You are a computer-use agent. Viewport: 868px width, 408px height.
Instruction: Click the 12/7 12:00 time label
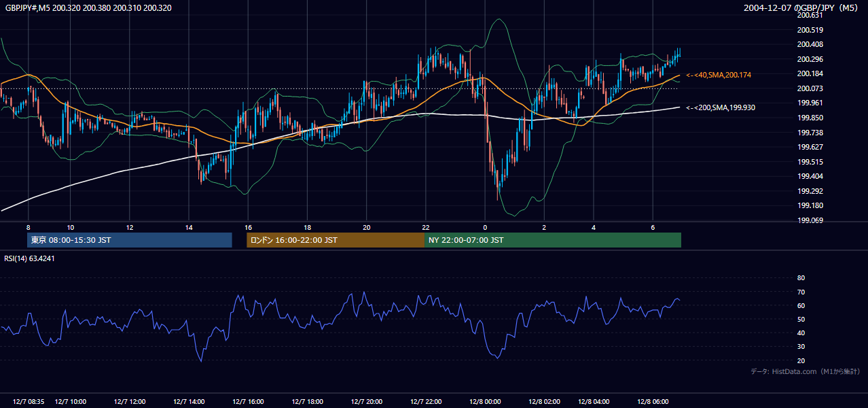pos(130,401)
